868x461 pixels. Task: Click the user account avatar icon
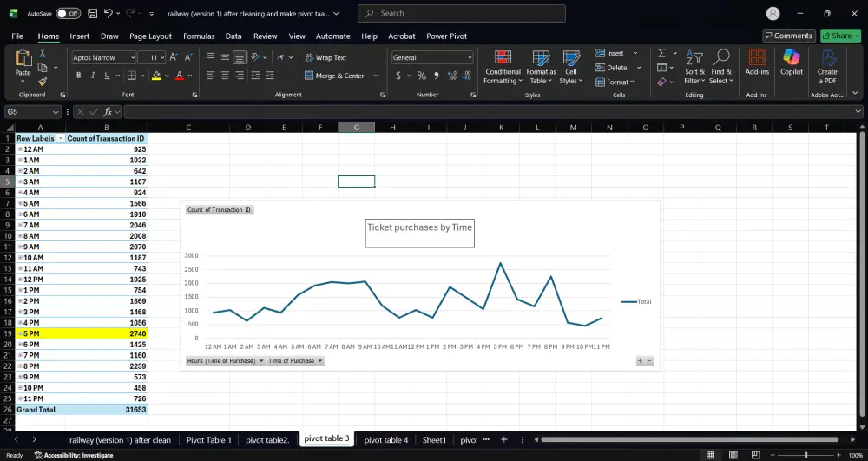[x=773, y=13]
